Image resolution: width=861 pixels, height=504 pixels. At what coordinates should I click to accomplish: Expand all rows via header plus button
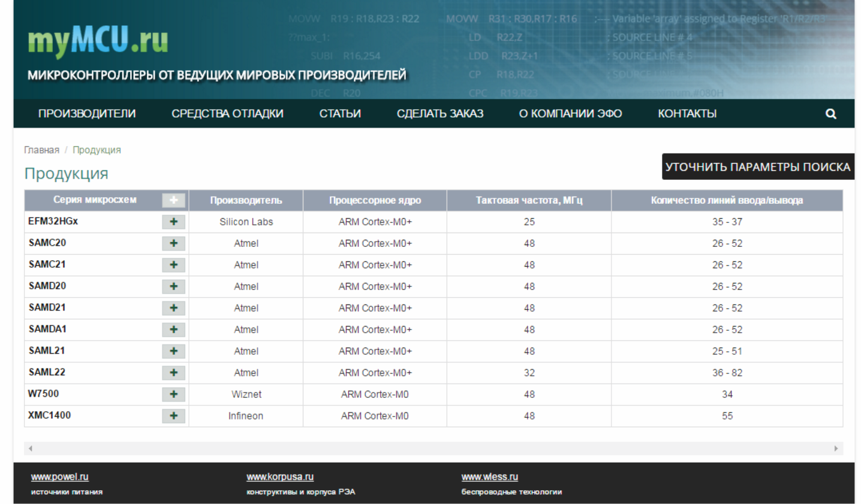click(x=173, y=200)
